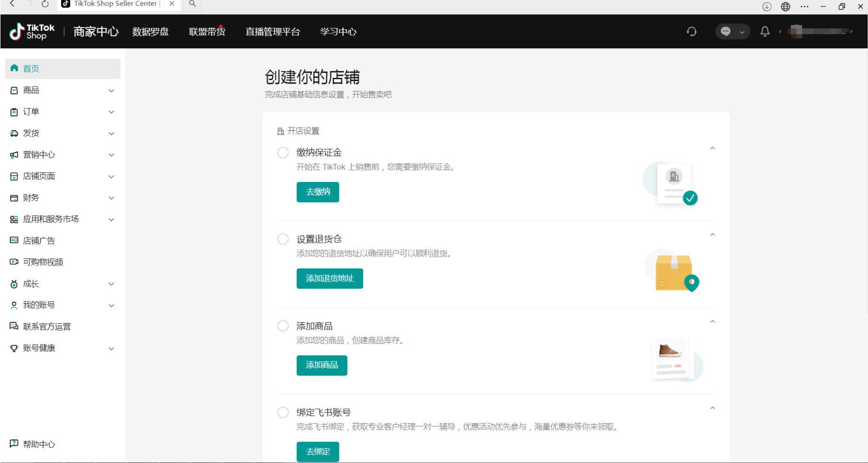The height and width of the screenshot is (463, 868).
Task: Toggle the 添加商品 status circle
Action: point(283,326)
